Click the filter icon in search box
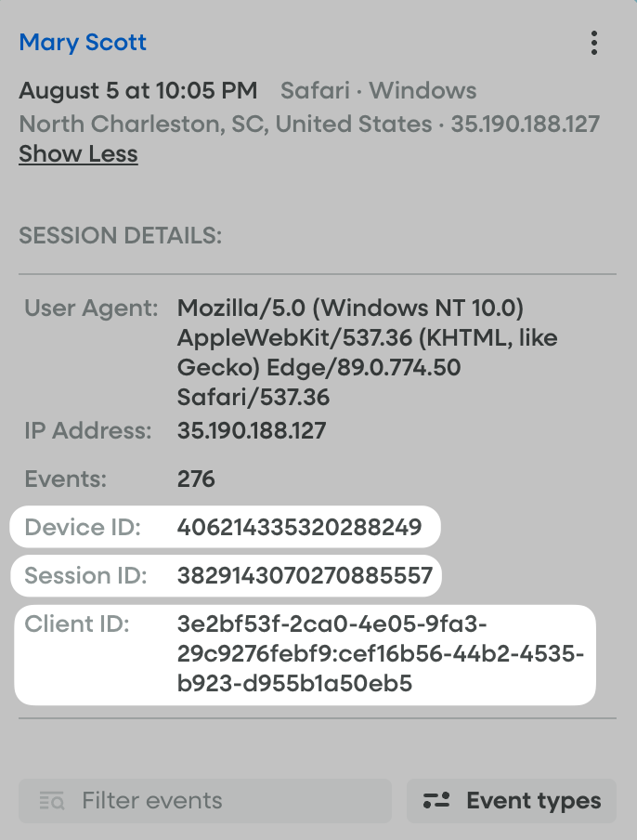 pyautogui.click(x=52, y=801)
